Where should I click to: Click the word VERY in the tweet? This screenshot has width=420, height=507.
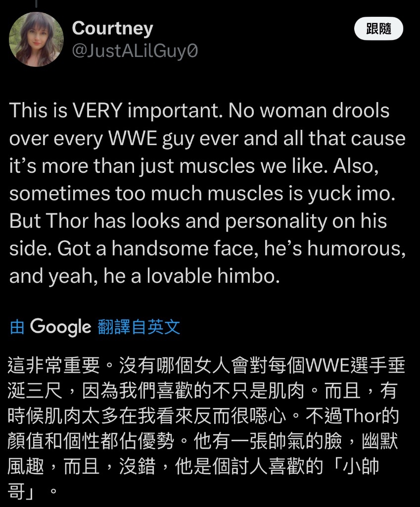pyautogui.click(x=97, y=110)
